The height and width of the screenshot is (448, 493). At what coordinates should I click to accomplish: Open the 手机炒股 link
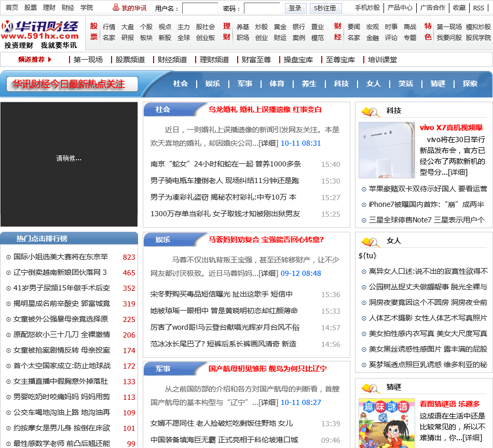(x=367, y=8)
